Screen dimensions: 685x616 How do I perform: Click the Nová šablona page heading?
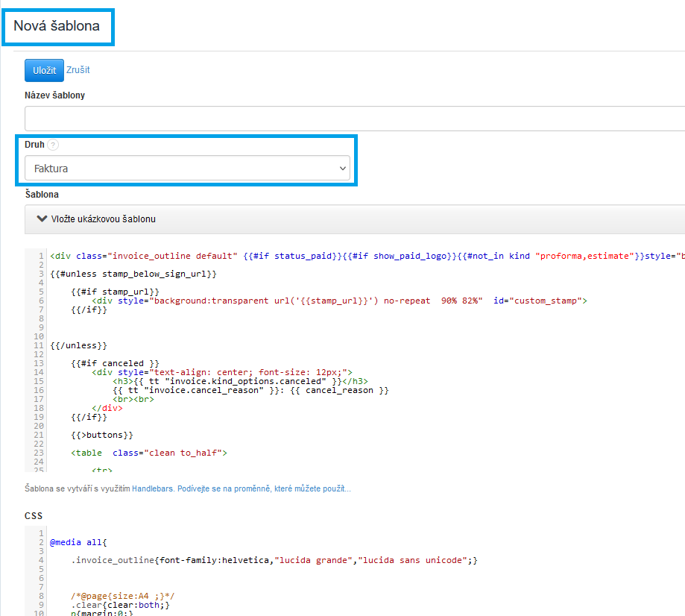tap(57, 27)
